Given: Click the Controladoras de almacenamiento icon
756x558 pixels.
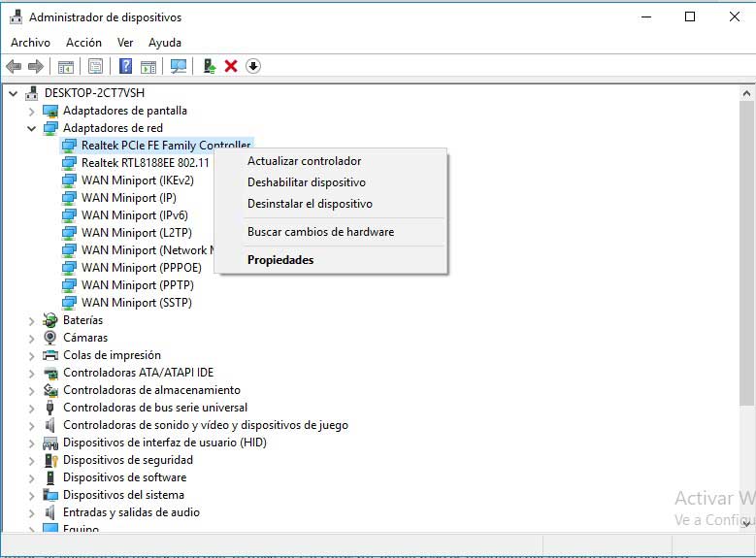Looking at the screenshot, I should tap(50, 390).
